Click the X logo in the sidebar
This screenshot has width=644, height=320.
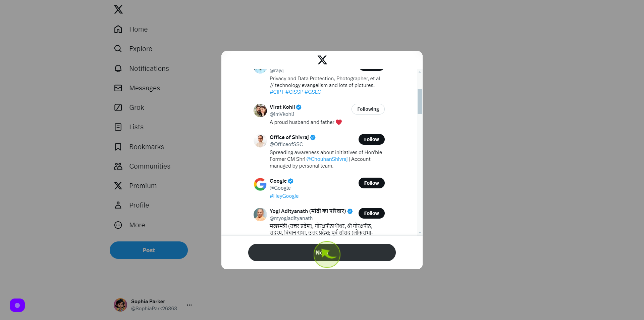118,9
